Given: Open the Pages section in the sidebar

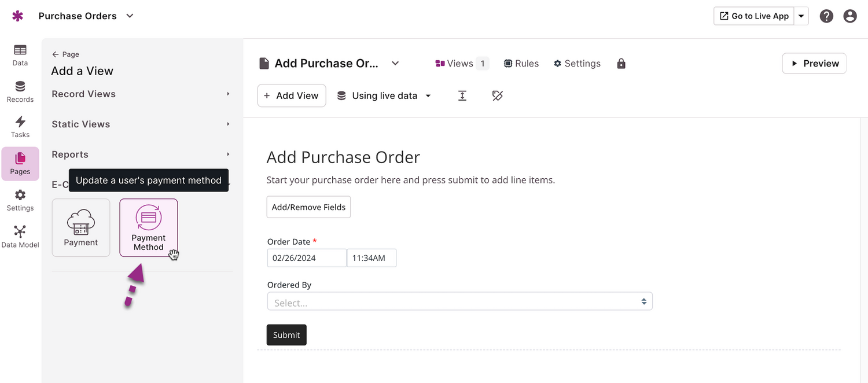Looking at the screenshot, I should [x=20, y=164].
